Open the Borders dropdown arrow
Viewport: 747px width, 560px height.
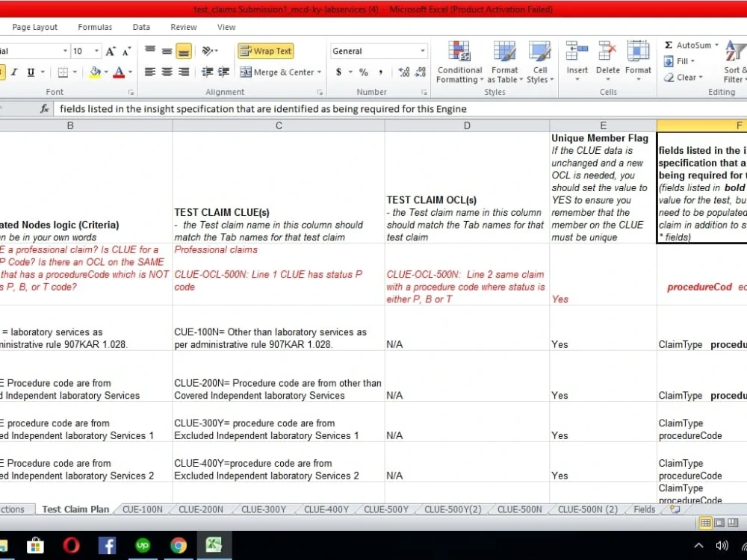tap(75, 72)
